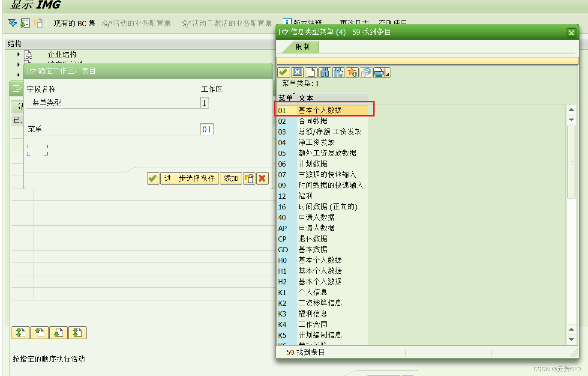Screen dimensions: 588x376
Task: Select row K2 工资核算信息
Action: [x=322, y=303]
